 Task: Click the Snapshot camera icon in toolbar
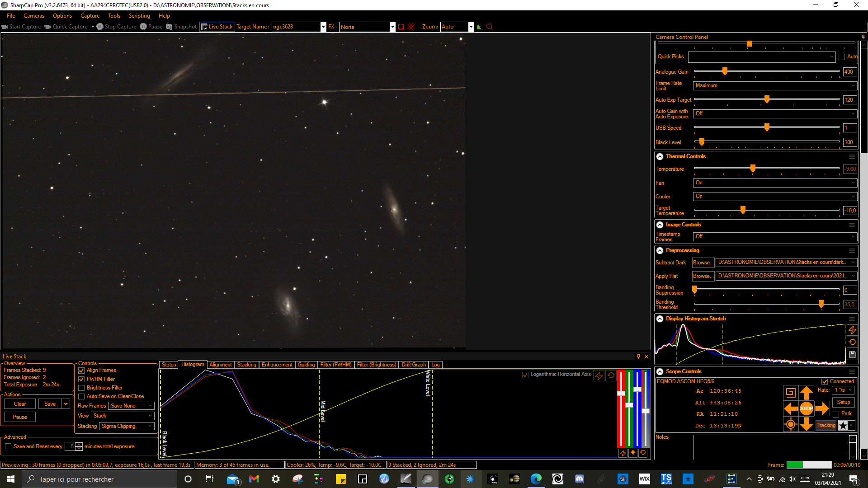tap(169, 27)
